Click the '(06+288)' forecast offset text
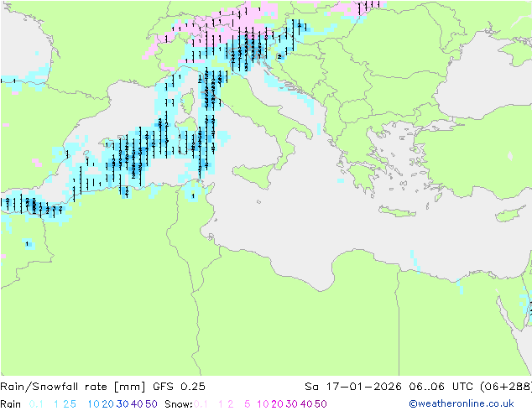Screen dimensions: 532x411 click(x=506, y=387)
